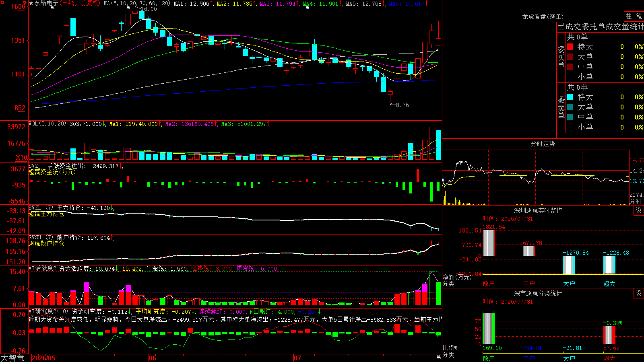The width and height of the screenshot is (644, 362).
Task: Click the 169.10 value under 深市超赢分类统计
Action: point(492,348)
